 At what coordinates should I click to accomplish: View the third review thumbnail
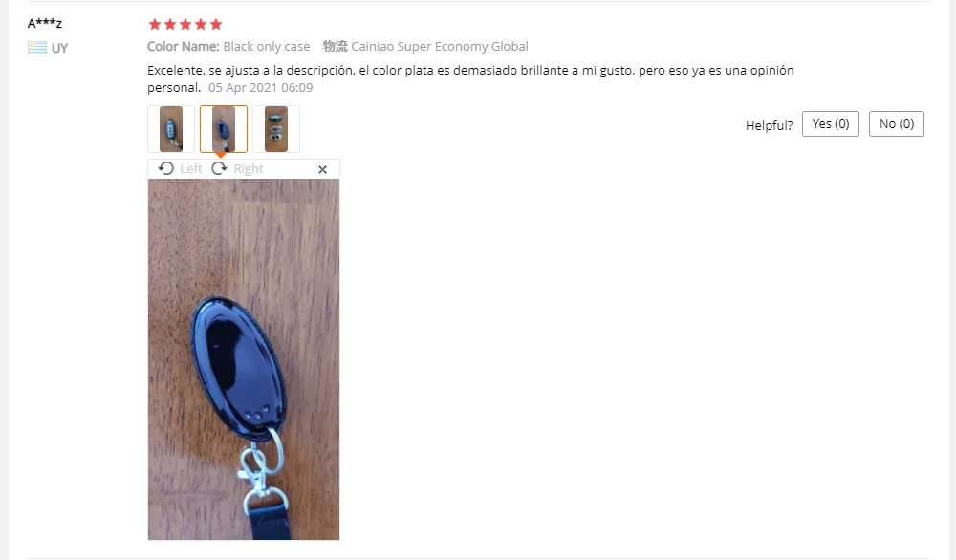[276, 129]
